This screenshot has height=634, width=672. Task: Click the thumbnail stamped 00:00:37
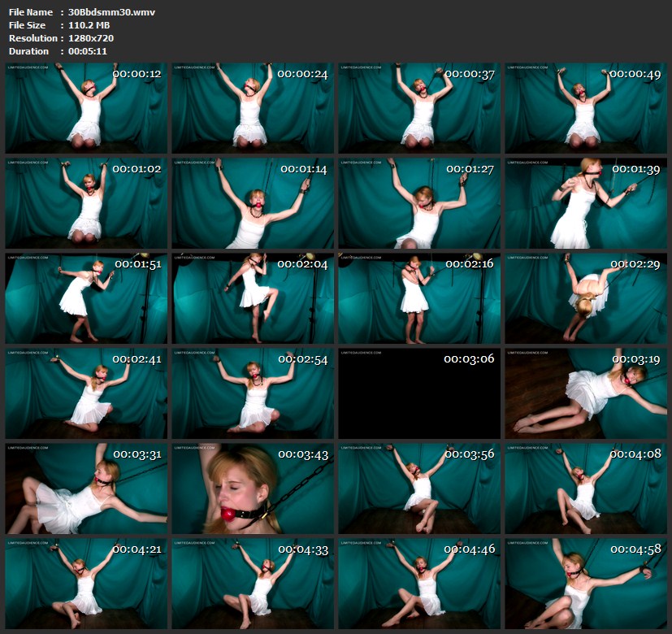[x=419, y=108]
